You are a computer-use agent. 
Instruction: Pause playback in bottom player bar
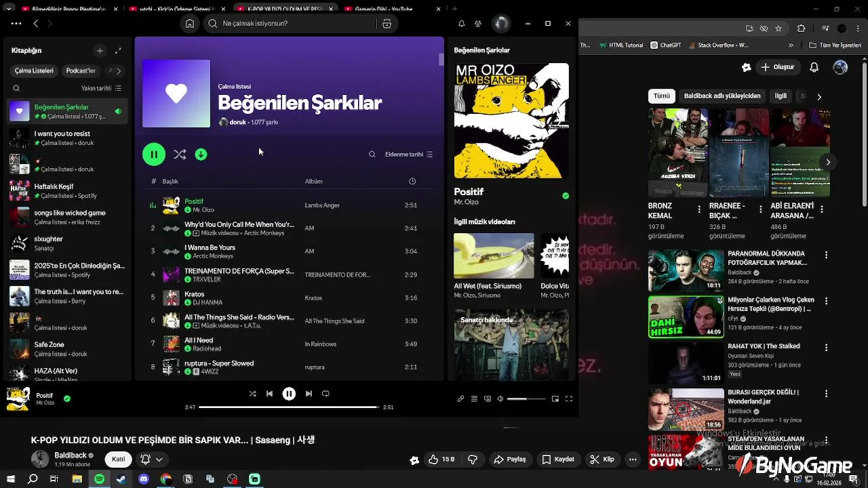289,394
